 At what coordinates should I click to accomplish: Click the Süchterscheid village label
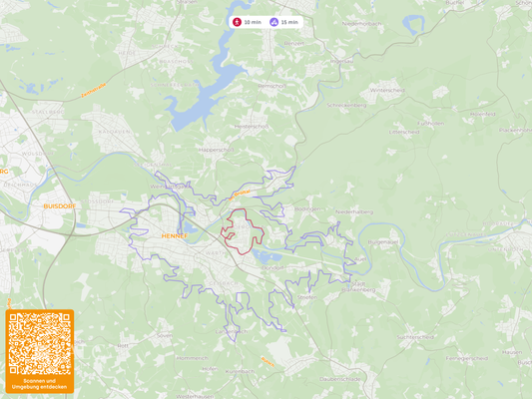[x=415, y=337]
